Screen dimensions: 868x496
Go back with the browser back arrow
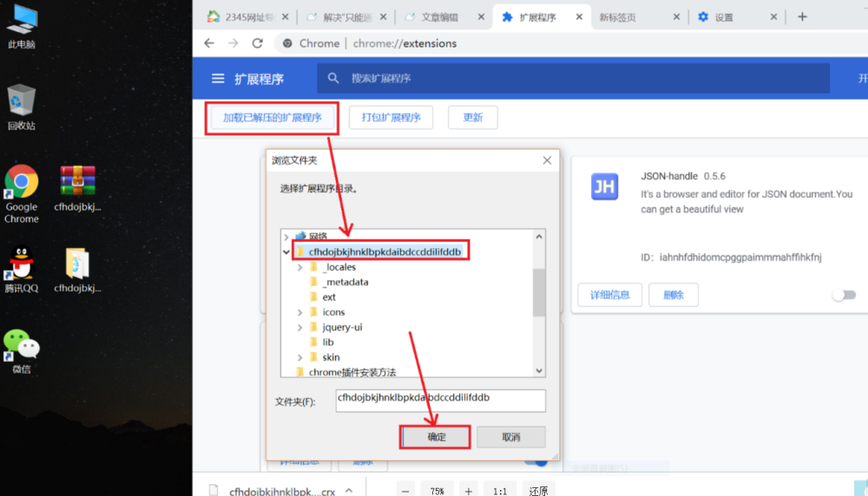tap(208, 43)
